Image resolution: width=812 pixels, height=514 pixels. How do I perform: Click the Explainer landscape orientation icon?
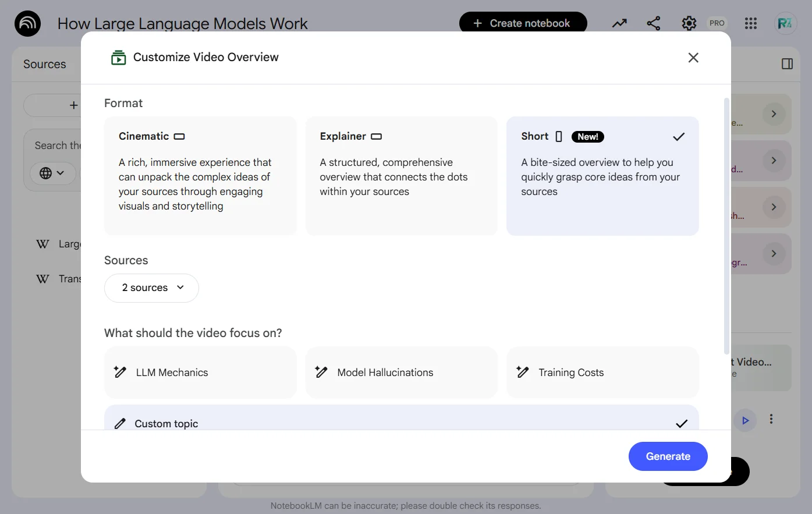click(377, 136)
